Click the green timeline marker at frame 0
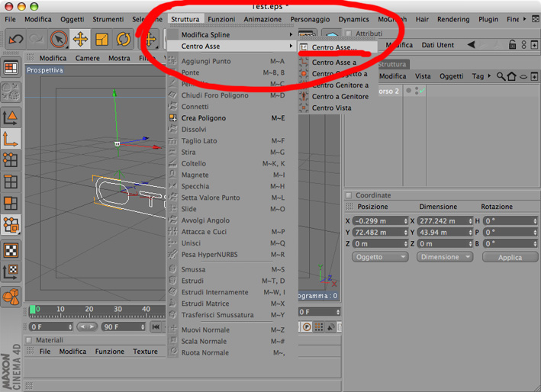The image size is (541, 392). tap(33, 310)
